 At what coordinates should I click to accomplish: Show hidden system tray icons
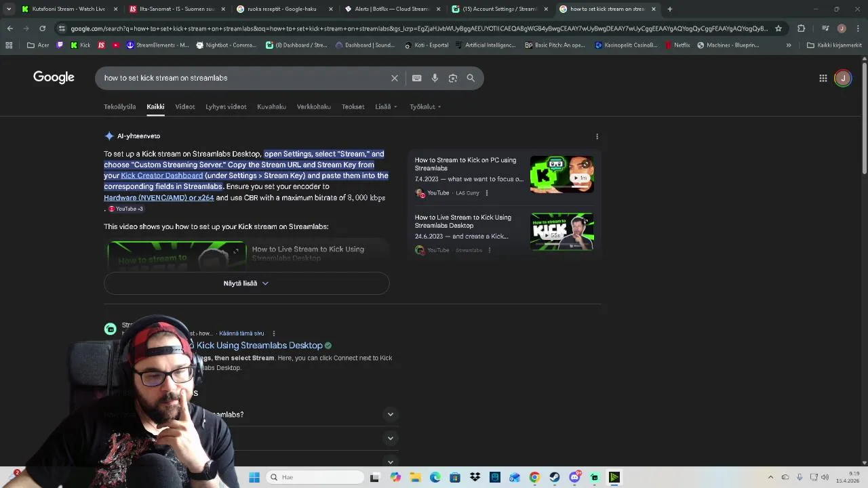click(770, 477)
